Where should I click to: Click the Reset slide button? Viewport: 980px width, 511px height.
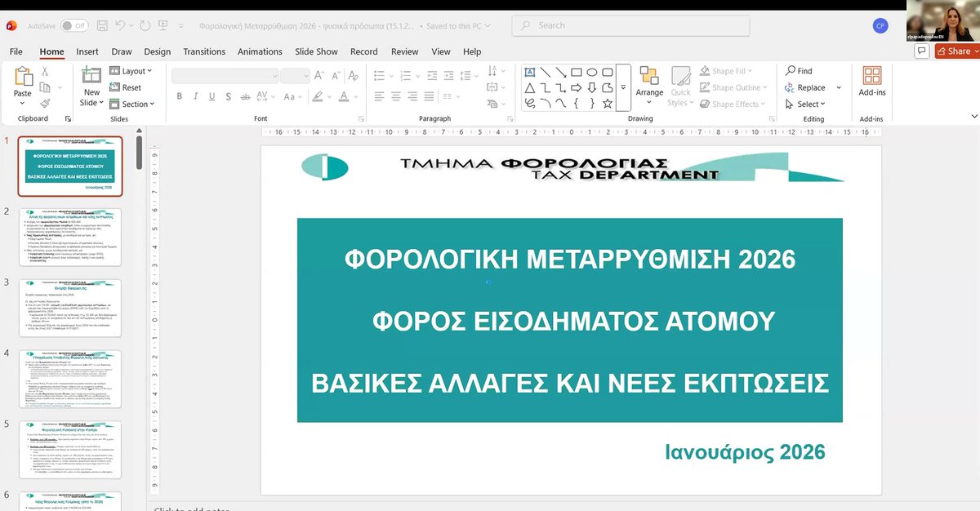click(125, 87)
